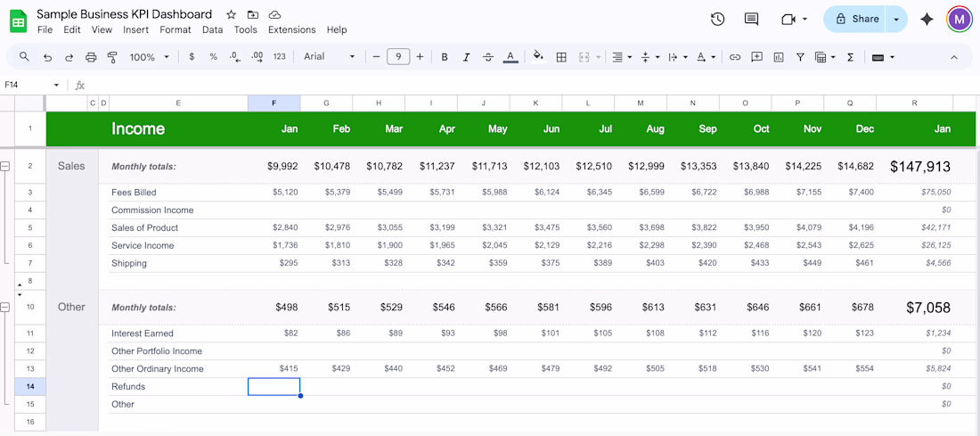Star the Sample Business KPI Dashboard document
Screen dimensions: 980x436
click(232, 14)
